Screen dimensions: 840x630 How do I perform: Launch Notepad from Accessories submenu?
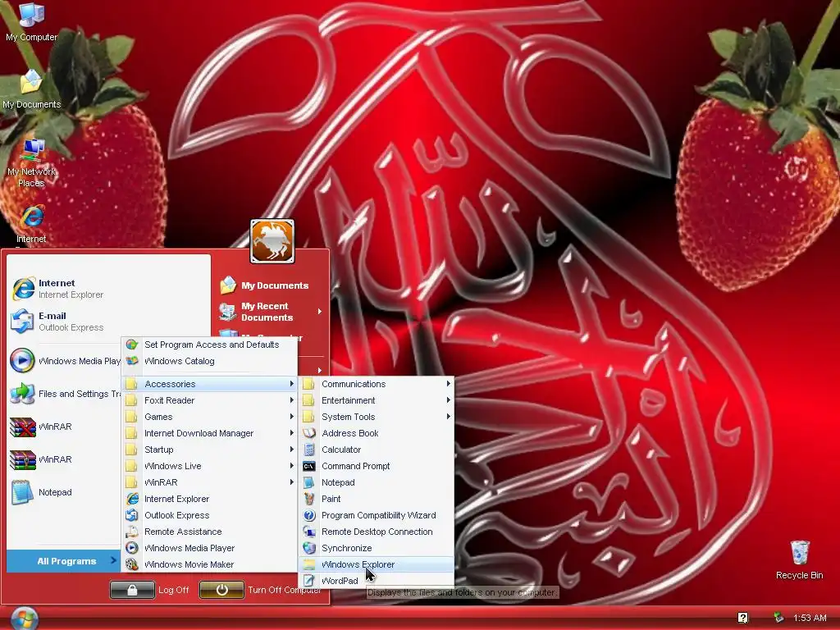coord(377,482)
